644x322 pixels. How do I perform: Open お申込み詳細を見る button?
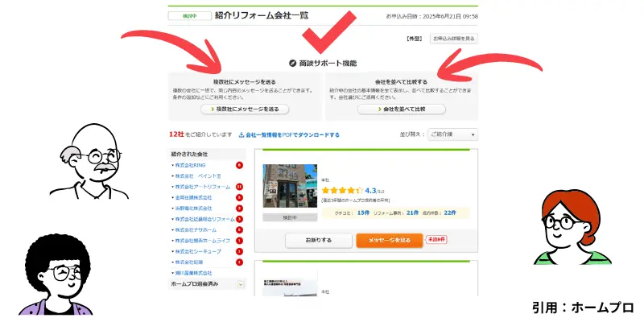(x=454, y=39)
